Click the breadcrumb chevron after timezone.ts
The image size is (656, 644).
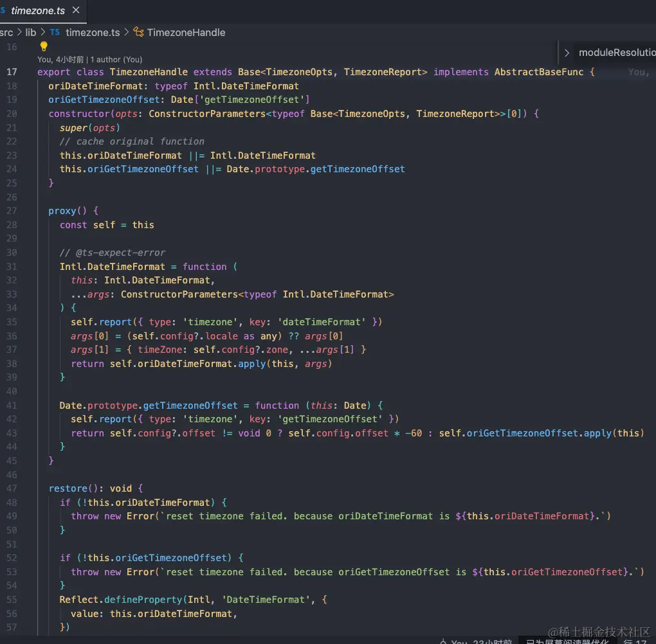(x=126, y=32)
